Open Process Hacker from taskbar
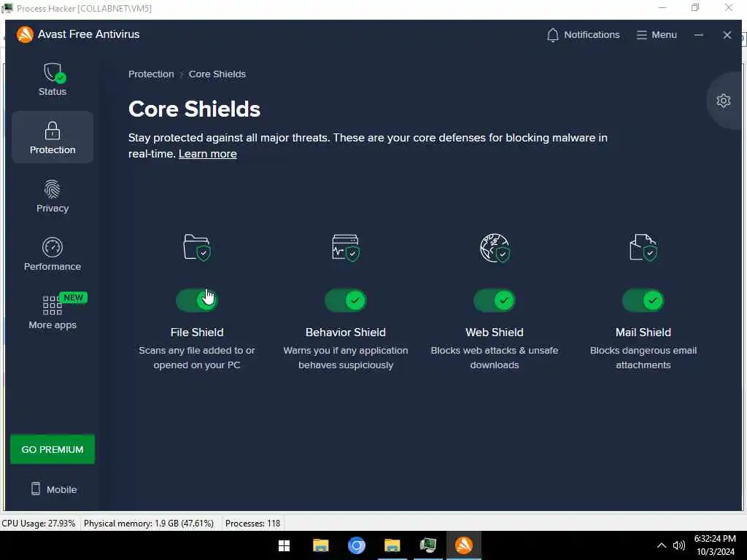Screen dimensions: 747x560 (427, 545)
